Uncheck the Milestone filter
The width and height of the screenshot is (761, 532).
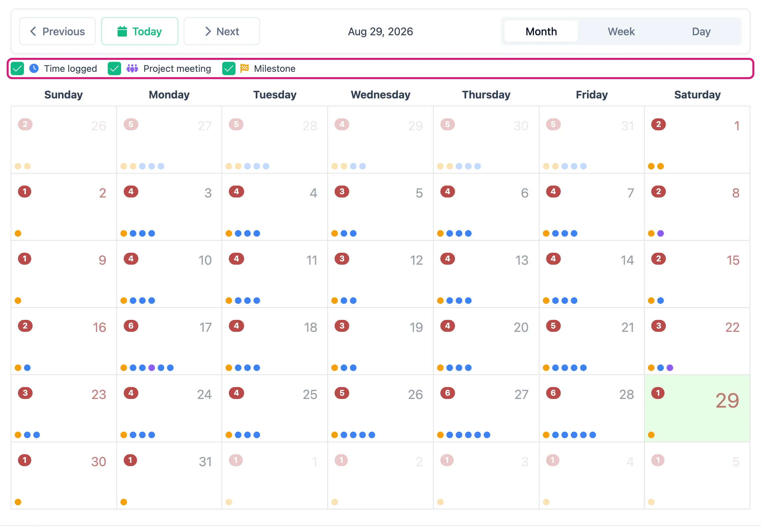click(229, 68)
